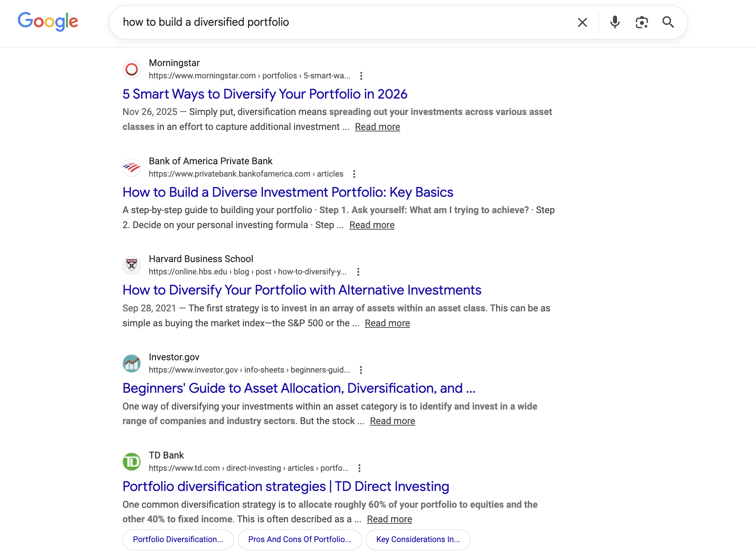The height and width of the screenshot is (560, 756).
Task: Open the three-dot menu beside the Investor.gov result
Action: [360, 370]
